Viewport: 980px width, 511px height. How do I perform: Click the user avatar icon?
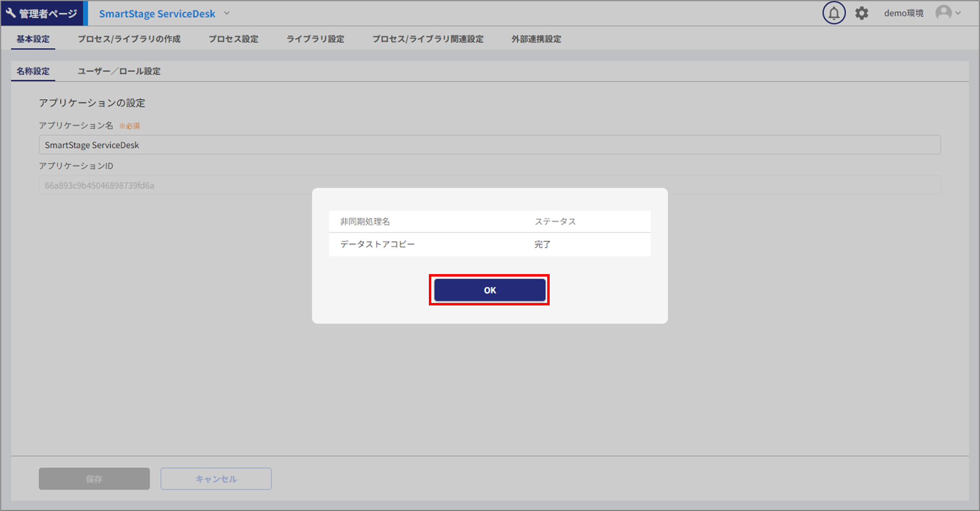[x=943, y=13]
